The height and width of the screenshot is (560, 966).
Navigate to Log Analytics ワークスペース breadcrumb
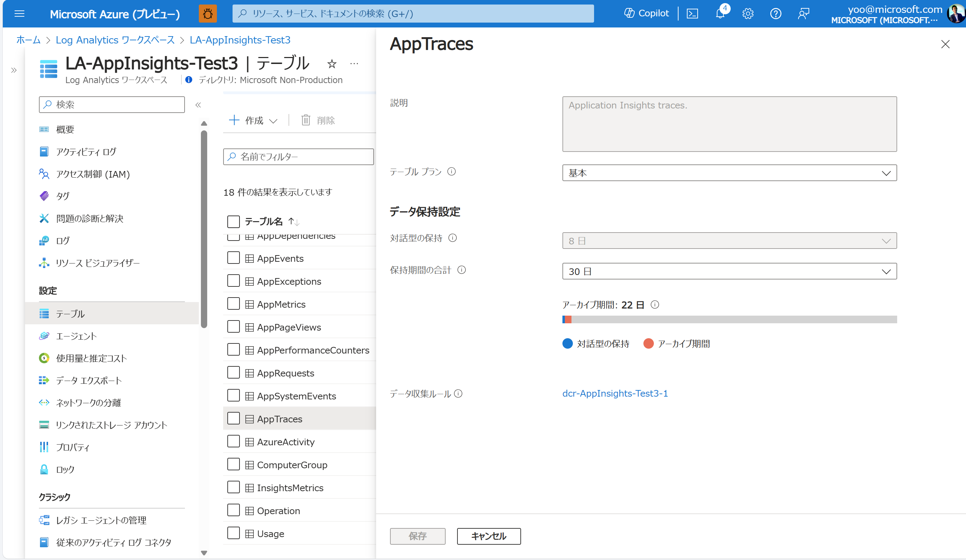pyautogui.click(x=115, y=40)
